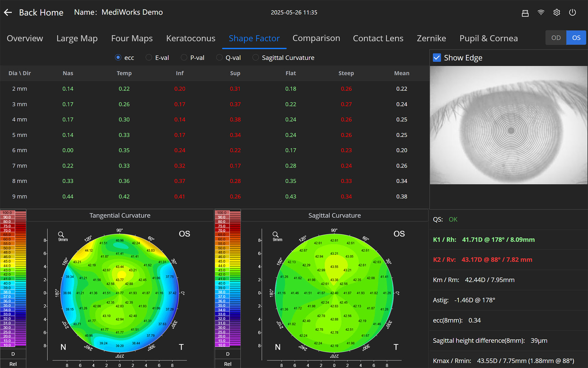Click magnifier icon on Tangential Curvature map
588x368 pixels.
click(61, 234)
